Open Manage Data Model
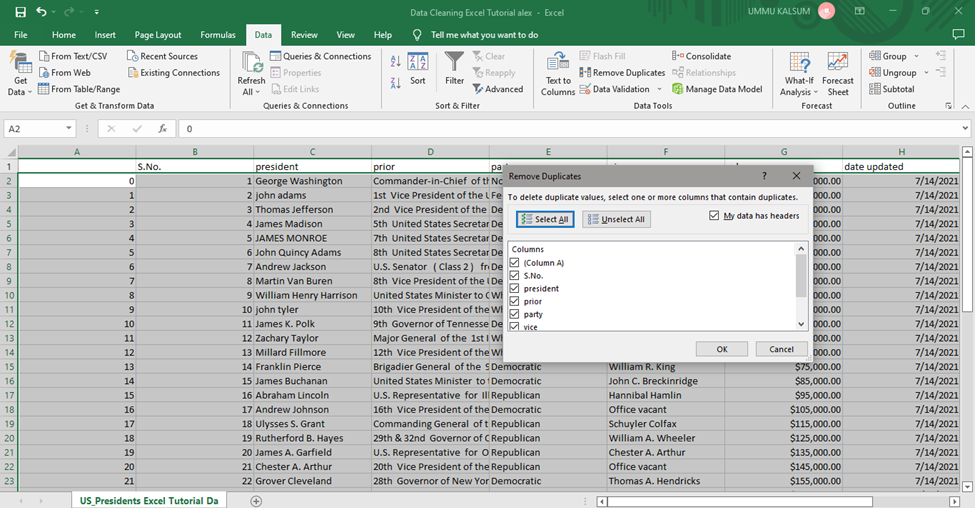The image size is (975, 508). click(717, 89)
